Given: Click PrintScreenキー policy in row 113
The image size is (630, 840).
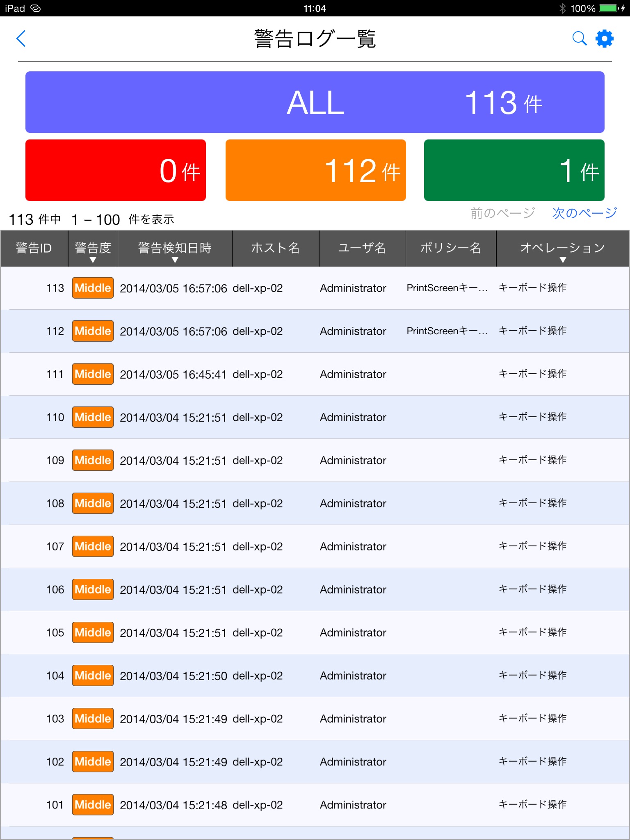Looking at the screenshot, I should pos(447,288).
